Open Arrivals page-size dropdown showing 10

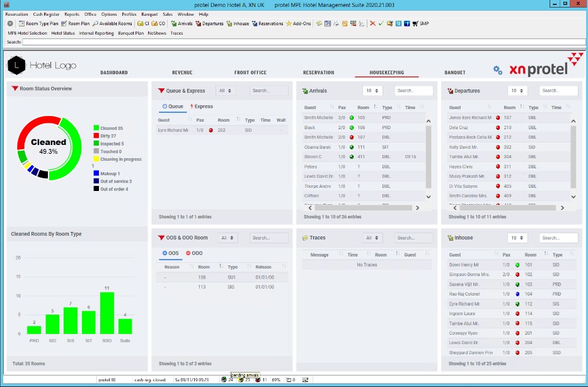[373, 91]
